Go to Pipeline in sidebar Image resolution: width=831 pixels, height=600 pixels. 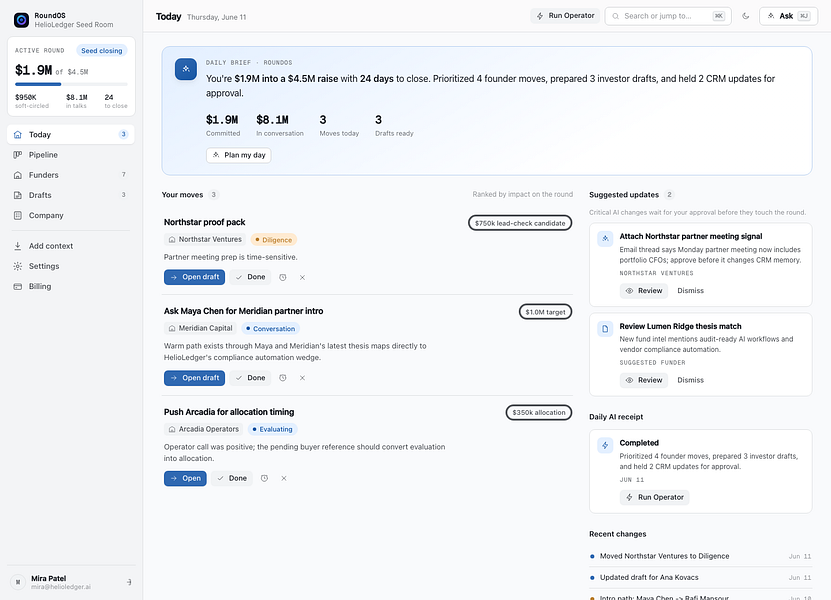tap(71, 155)
